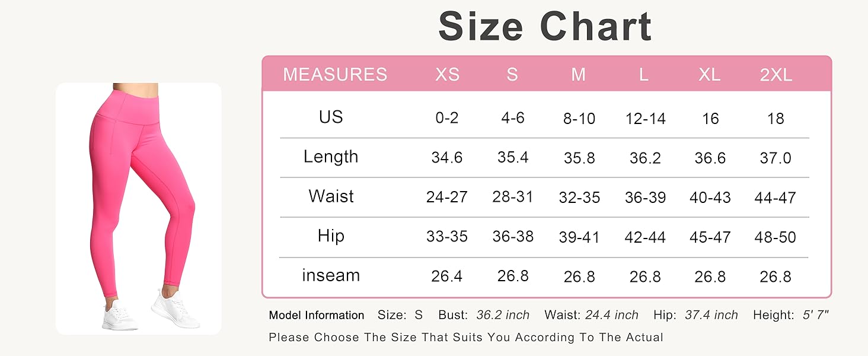Image resolution: width=868 pixels, height=356 pixels.
Task: Click the Size Chart heading
Action: click(545, 26)
